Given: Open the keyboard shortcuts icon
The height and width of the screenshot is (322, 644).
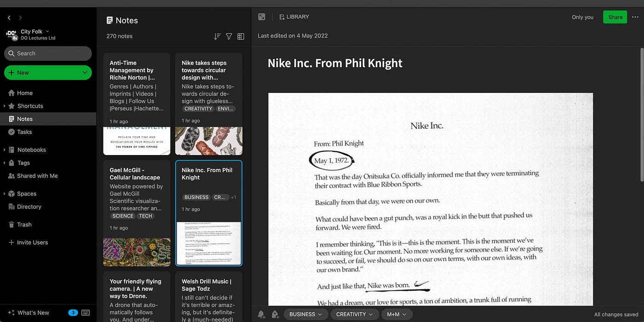Looking at the screenshot, I should [x=86, y=313].
